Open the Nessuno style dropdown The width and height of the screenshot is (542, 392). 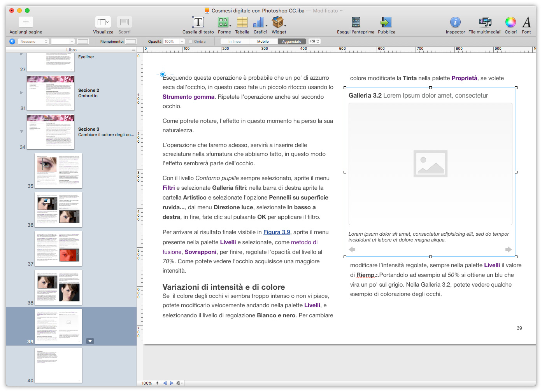click(33, 41)
